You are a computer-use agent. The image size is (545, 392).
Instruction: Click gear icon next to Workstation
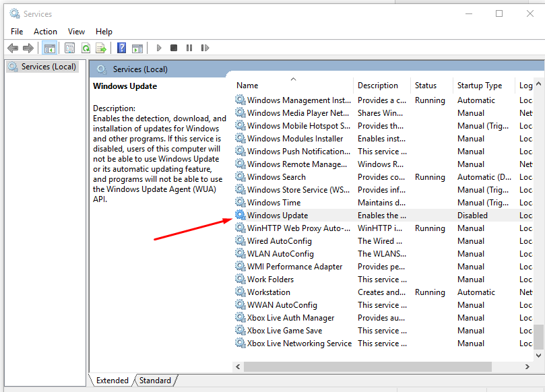coord(241,292)
